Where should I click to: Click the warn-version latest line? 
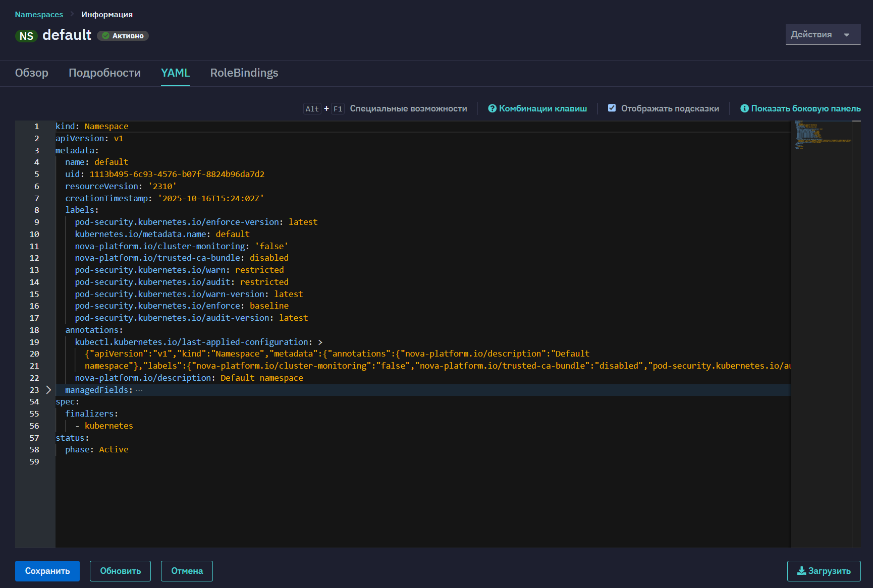tap(189, 294)
